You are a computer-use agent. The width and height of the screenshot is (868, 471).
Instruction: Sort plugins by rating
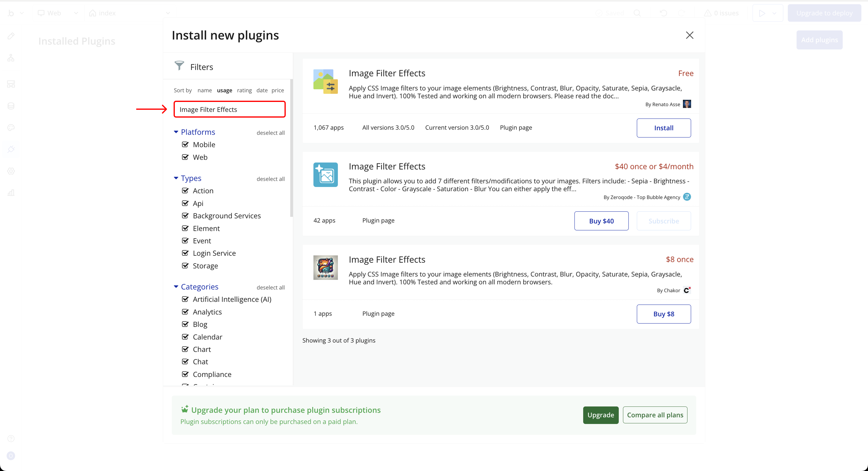tap(244, 90)
